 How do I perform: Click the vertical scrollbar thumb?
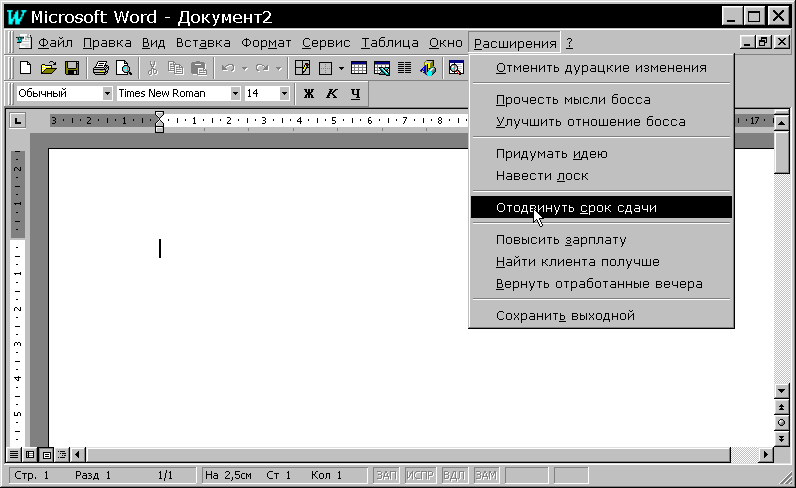781,151
